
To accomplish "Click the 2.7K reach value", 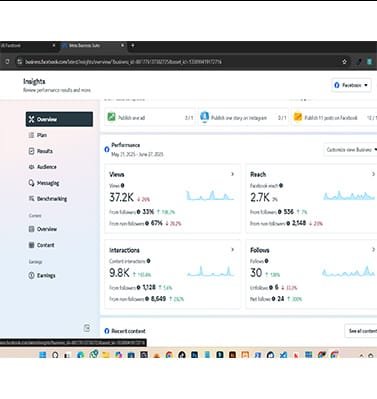I will coord(260,198).
